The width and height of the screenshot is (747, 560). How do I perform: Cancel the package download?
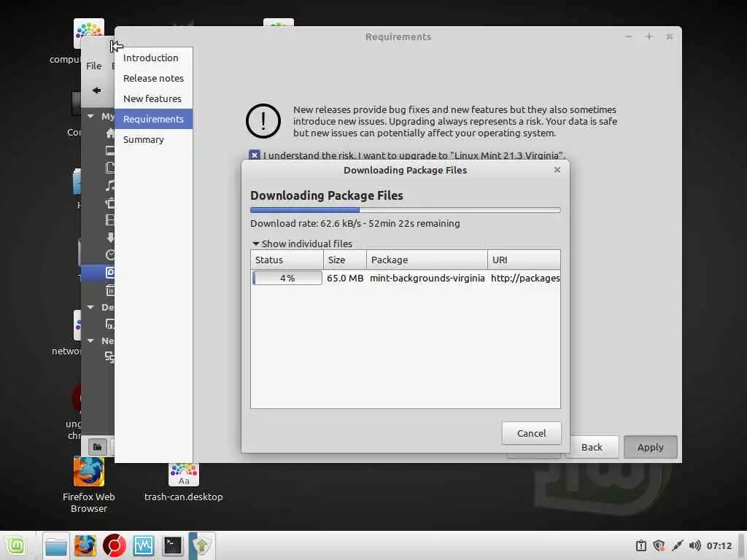(532, 433)
